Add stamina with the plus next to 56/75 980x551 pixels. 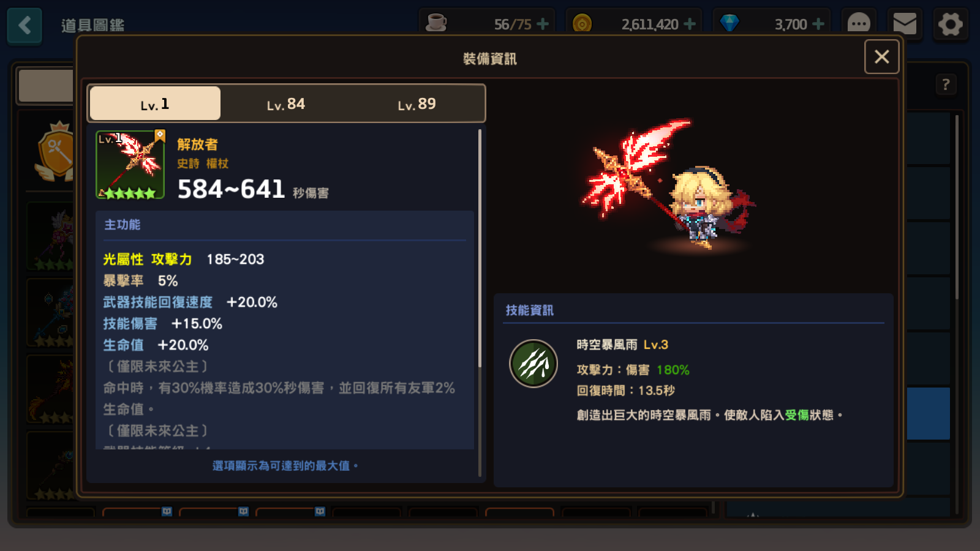click(543, 24)
